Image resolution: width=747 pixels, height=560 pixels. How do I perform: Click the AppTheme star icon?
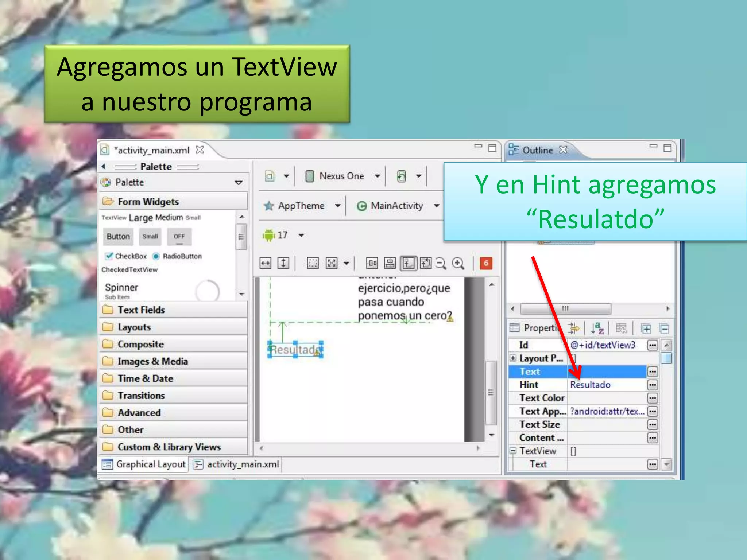click(269, 206)
